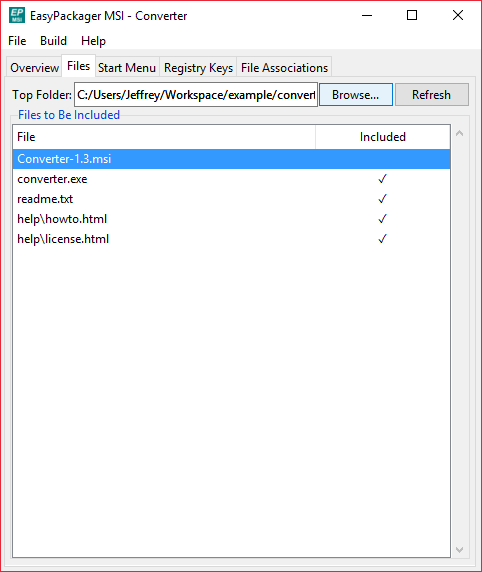Screen dimensions: 482x572
Task: Open the Build menu
Action: pyautogui.click(x=53, y=40)
